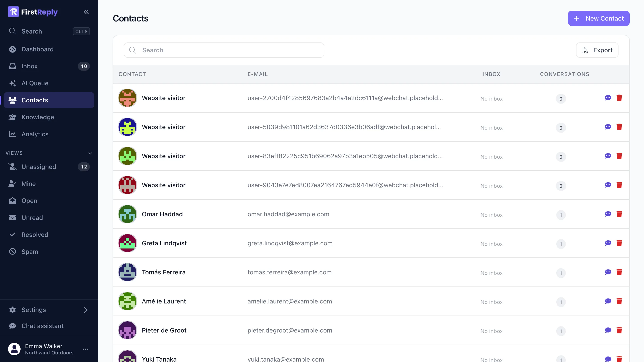
Task: Click Emma Walker's profile avatar
Action: coord(14,349)
